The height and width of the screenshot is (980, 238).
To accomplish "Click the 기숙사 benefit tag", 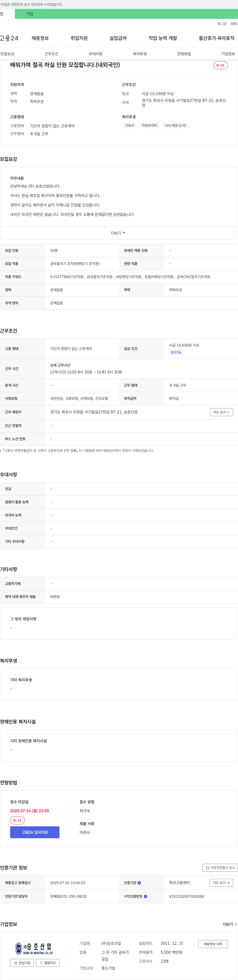I will pyautogui.click(x=129, y=126).
